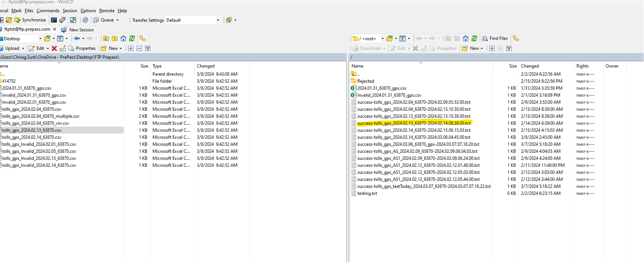The image size is (644, 262).
Task: Click local back navigation arrow
Action: [77, 39]
